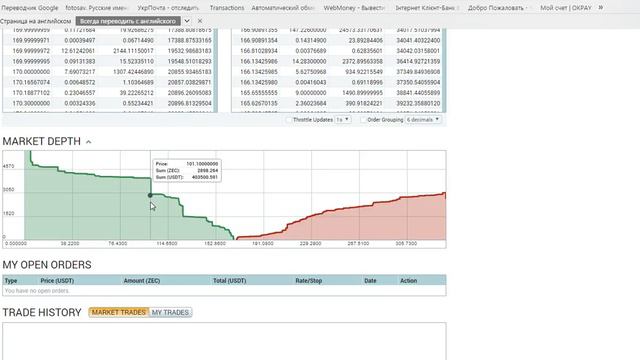This screenshot has height=360, width=640.
Task: Select buy order row with price 166.13425980
Action: tap(338, 82)
